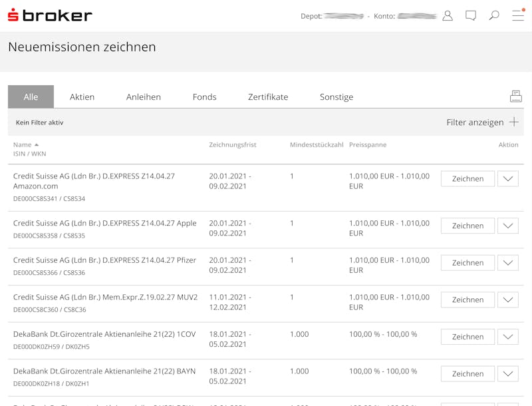The image size is (532, 406).
Task: Open Credit Suisse Mem.Expr MUV2 entry name
Action: tap(105, 298)
